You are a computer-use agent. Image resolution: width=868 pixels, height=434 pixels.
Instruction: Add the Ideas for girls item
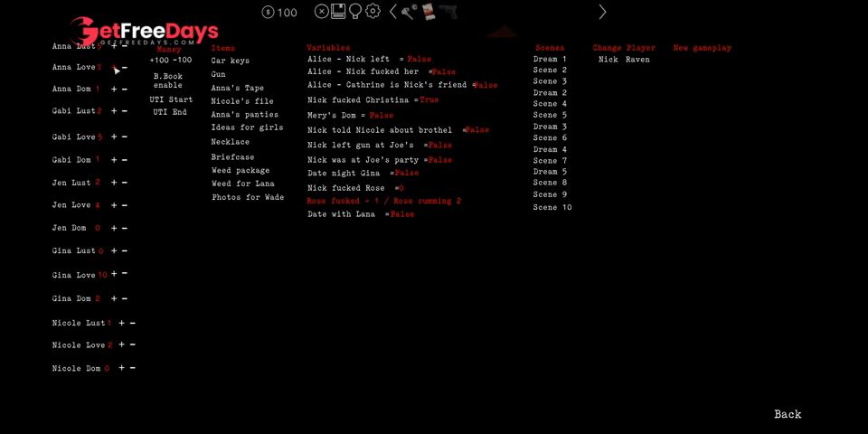pyautogui.click(x=247, y=127)
